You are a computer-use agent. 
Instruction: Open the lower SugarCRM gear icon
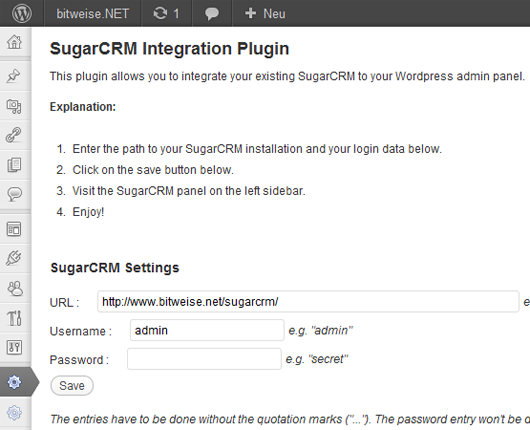coord(14,412)
